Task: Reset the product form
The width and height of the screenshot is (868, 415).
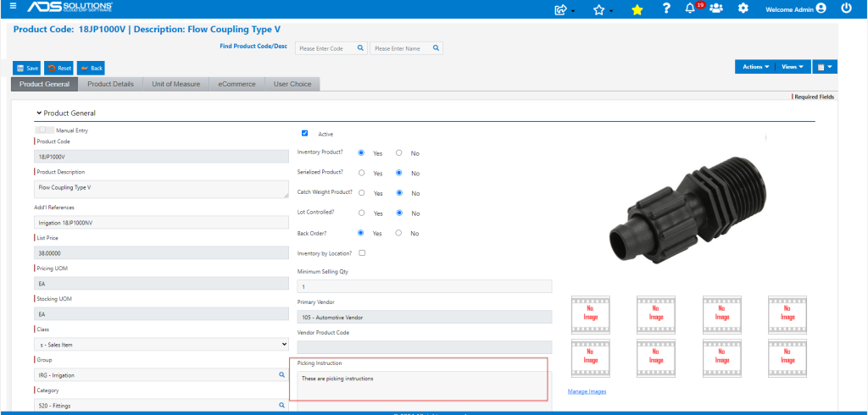Action: [58, 68]
